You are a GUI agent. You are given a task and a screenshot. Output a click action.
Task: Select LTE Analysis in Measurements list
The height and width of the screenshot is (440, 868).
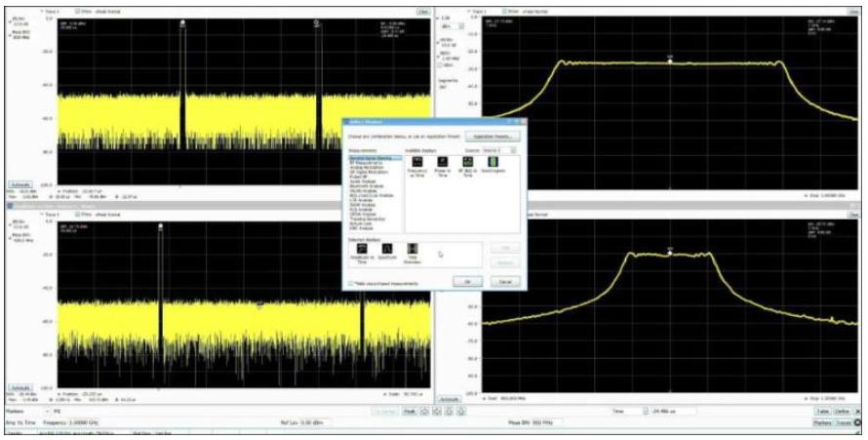click(360, 200)
